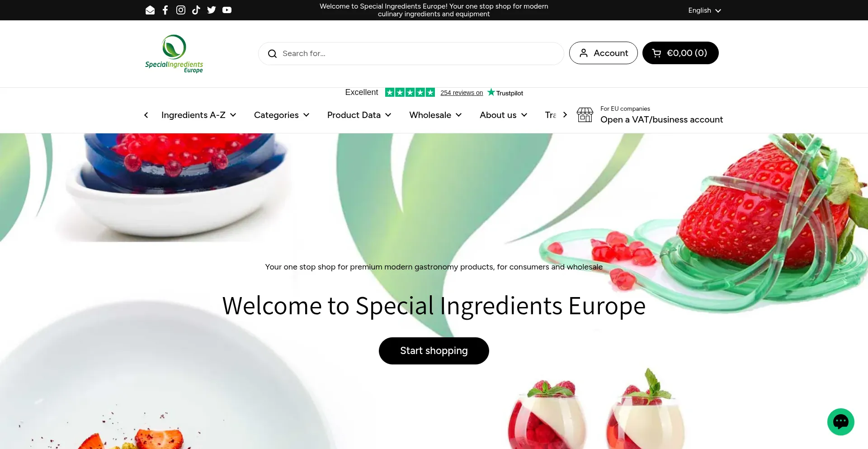Click into the Search for... field

[411, 53]
